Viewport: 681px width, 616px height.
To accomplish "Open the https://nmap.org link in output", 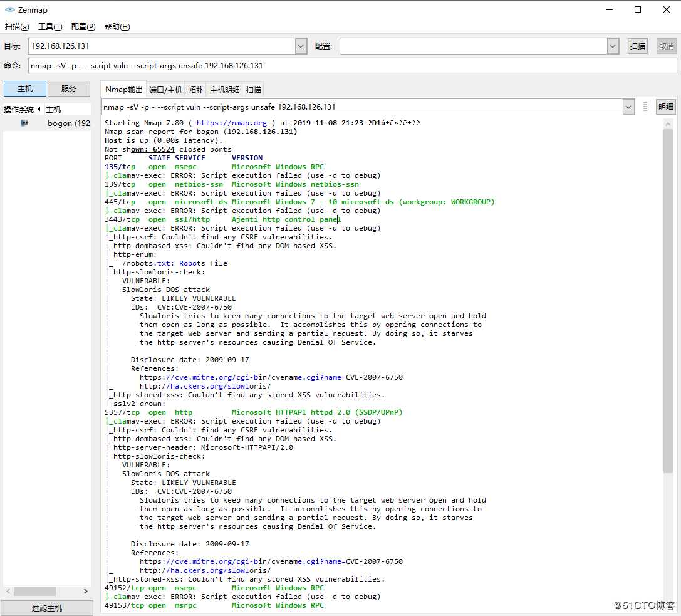I will (x=231, y=123).
